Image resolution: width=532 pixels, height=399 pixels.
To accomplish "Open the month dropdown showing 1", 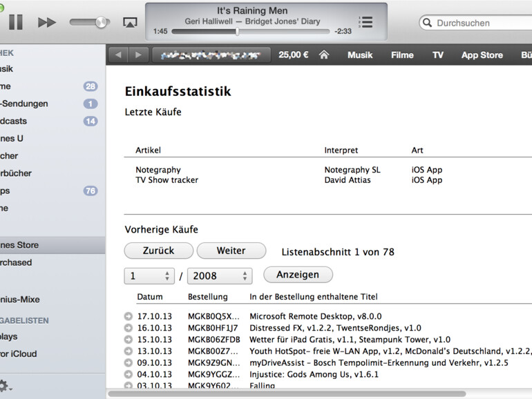I will click(x=149, y=275).
